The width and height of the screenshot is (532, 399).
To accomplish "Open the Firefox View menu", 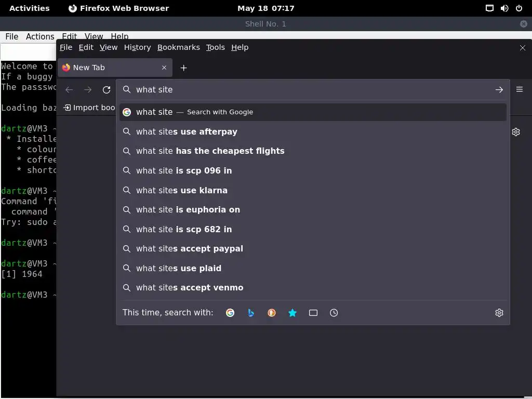I will coord(109,47).
